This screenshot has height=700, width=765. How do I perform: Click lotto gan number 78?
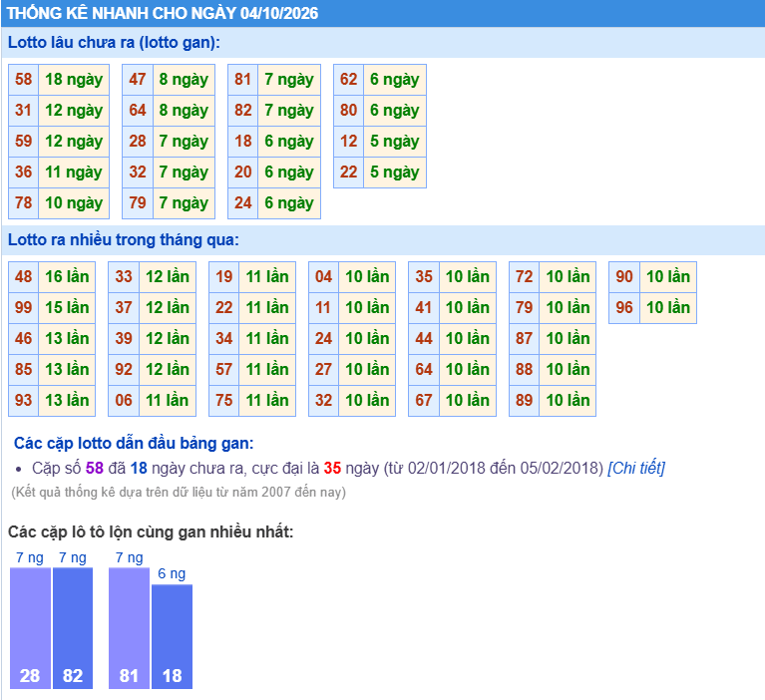pos(23,203)
